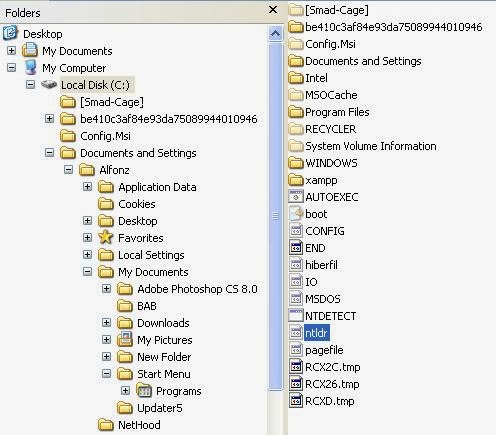Expand the Downloads folder node
The width and height of the screenshot is (496, 435).
106,323
